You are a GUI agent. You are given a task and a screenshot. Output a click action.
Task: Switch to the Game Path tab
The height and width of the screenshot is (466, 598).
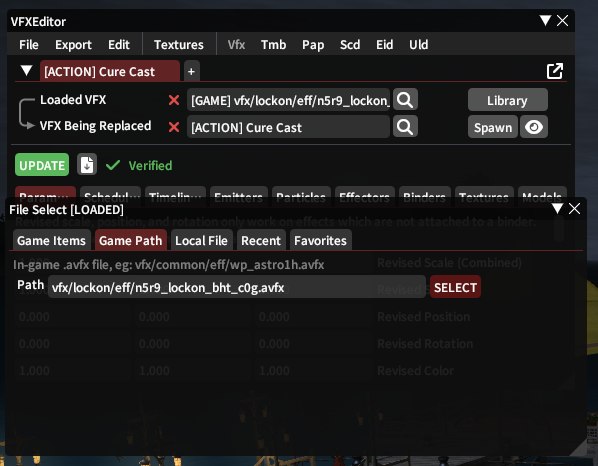pyautogui.click(x=131, y=240)
